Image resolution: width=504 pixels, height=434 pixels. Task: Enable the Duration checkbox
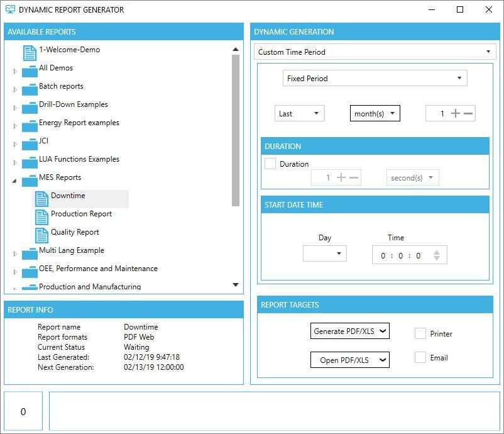coord(270,164)
